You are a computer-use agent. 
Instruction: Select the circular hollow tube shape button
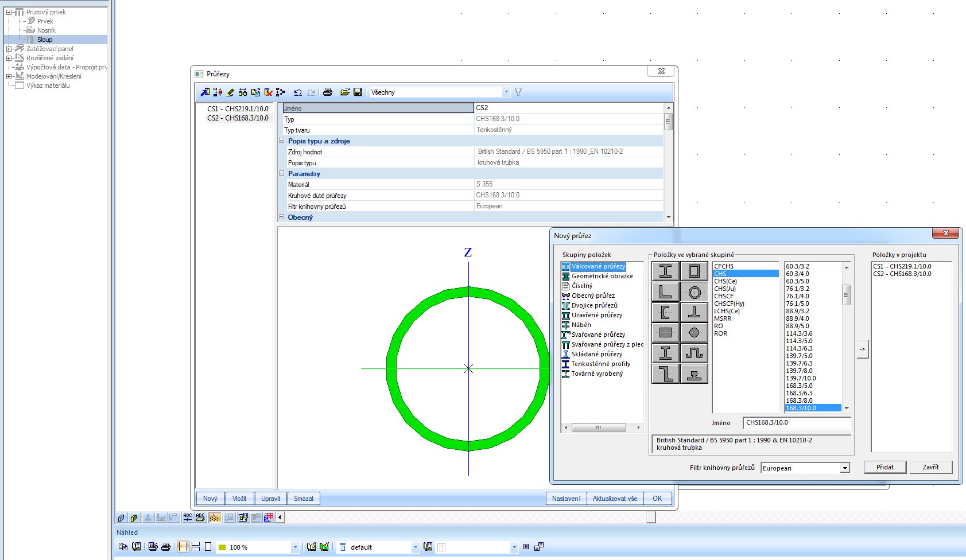694,292
